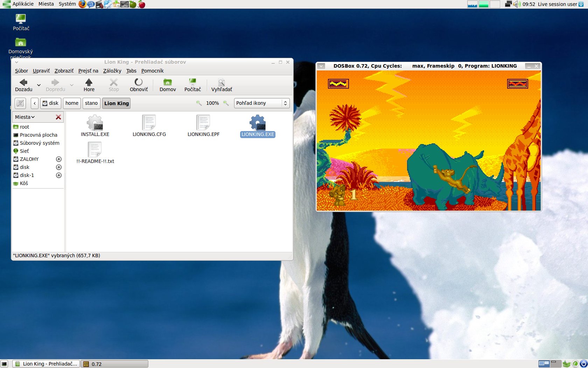The image size is (588, 368).
Task: Open the back history dropdown next to Dozadu
Action: 39,85
